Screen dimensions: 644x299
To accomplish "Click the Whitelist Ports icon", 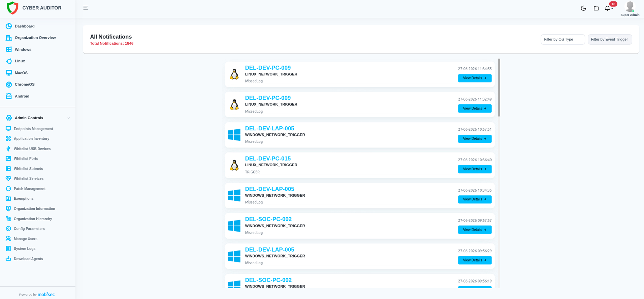I will click(8, 159).
